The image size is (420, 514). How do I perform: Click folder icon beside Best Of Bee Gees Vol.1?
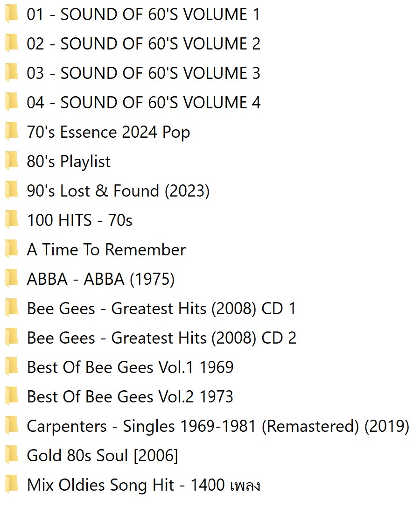pyautogui.click(x=11, y=367)
